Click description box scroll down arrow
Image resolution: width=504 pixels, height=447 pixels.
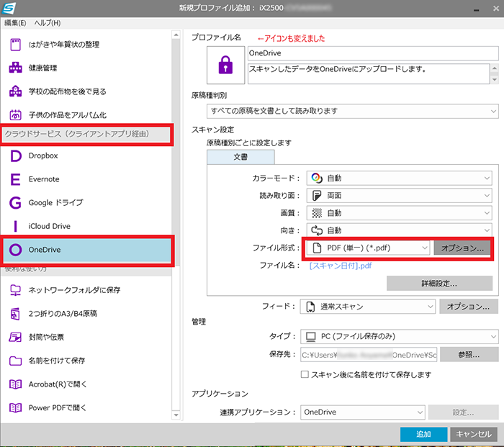[x=495, y=79]
